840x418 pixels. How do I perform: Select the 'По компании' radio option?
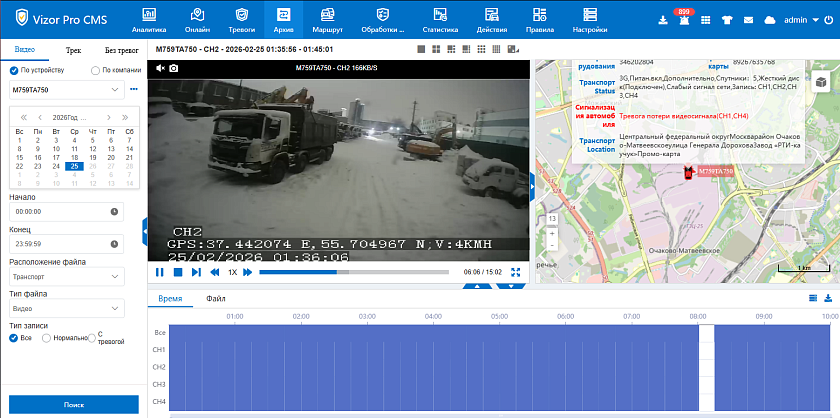tap(95, 70)
